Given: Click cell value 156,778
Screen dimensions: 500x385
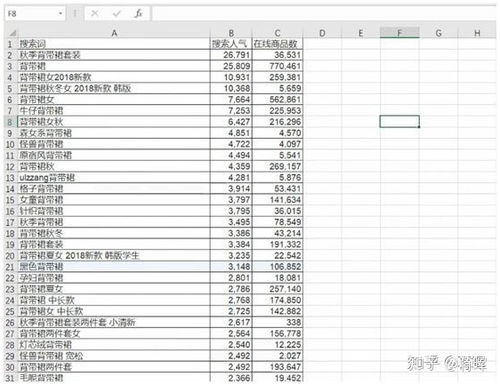Looking at the screenshot, I should 277,334.
